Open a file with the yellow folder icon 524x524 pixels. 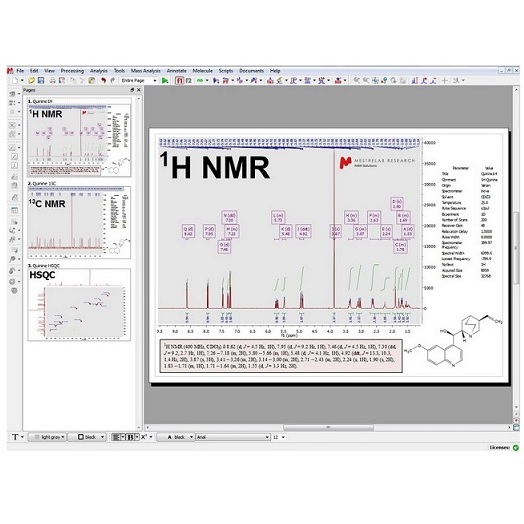click(x=31, y=81)
